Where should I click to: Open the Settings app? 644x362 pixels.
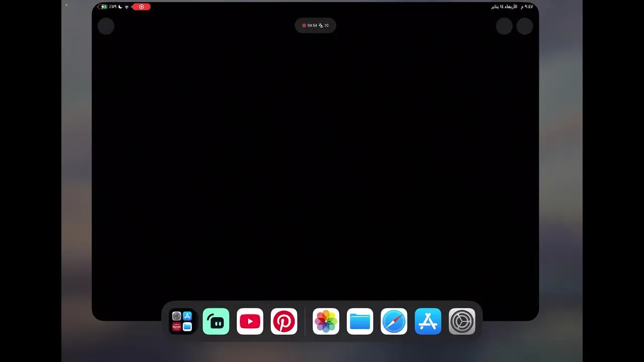click(x=462, y=321)
